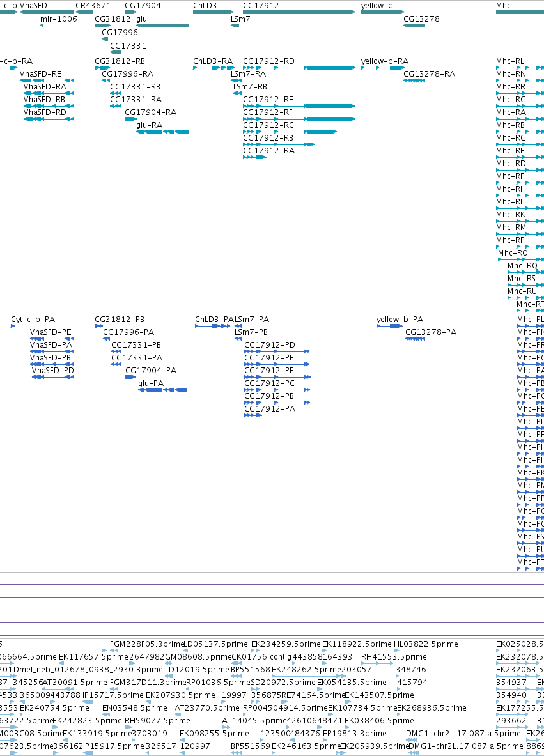The height and width of the screenshot is (756, 544).
Task: Select the yellow-b-RA transcript
Action: coord(383,68)
